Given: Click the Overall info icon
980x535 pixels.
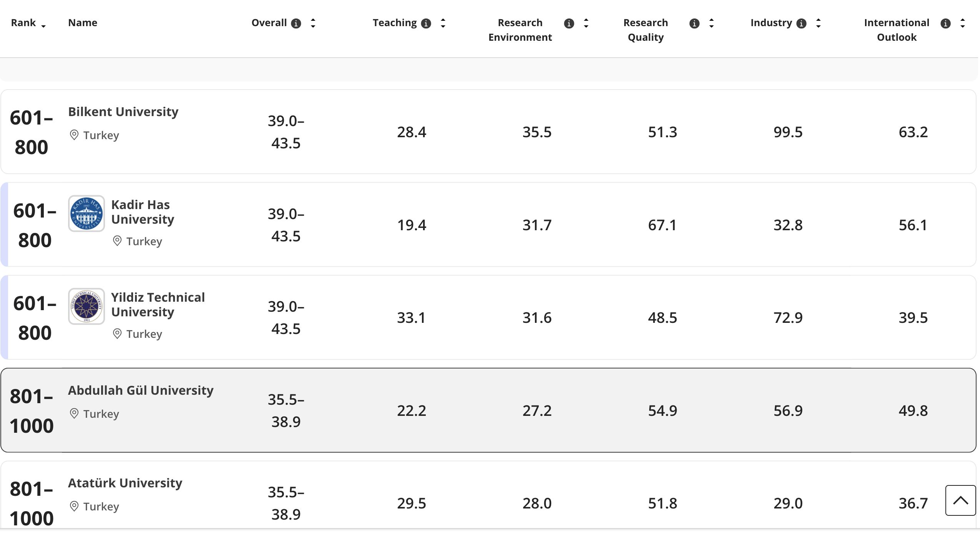Looking at the screenshot, I should tap(296, 23).
